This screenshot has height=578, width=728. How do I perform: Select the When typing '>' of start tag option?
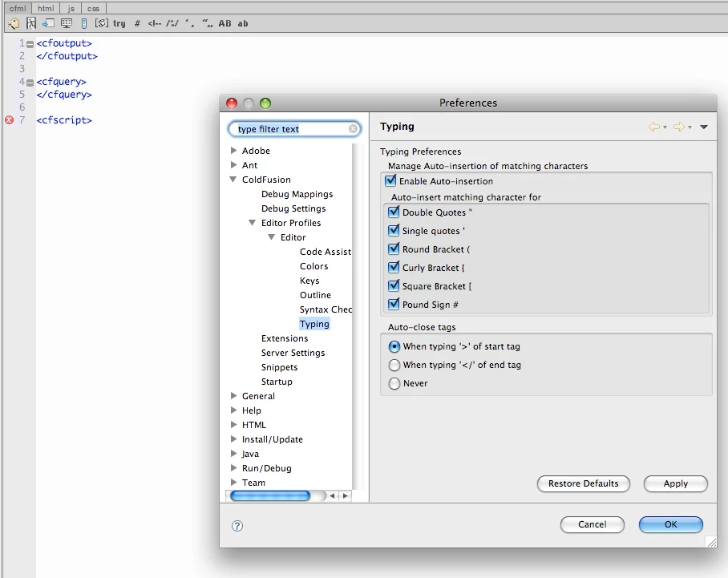pyautogui.click(x=394, y=346)
